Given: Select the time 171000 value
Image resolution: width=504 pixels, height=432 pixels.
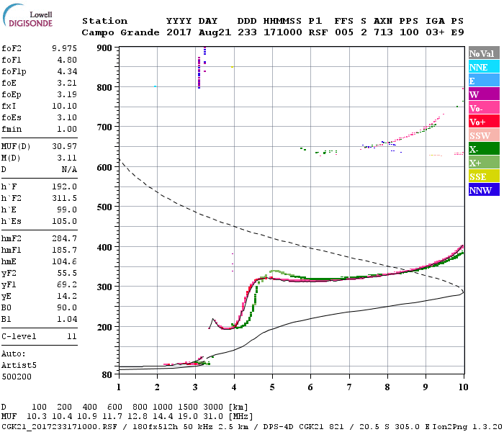Looking at the screenshot, I should 283,32.
